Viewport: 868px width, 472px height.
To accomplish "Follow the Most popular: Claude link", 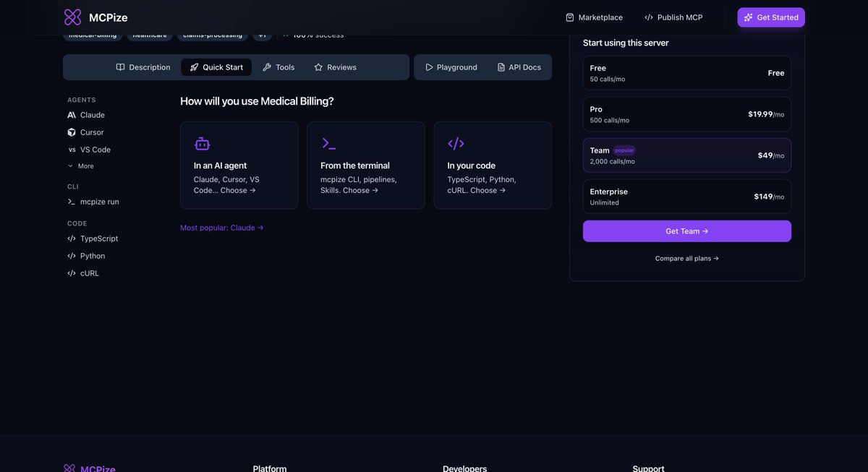I will pyautogui.click(x=222, y=228).
